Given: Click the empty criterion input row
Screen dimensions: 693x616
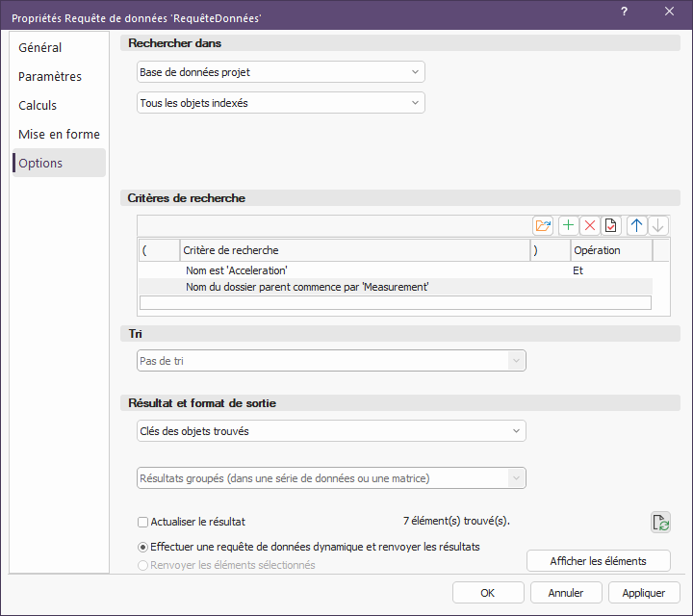Looking at the screenshot, I should point(395,302).
